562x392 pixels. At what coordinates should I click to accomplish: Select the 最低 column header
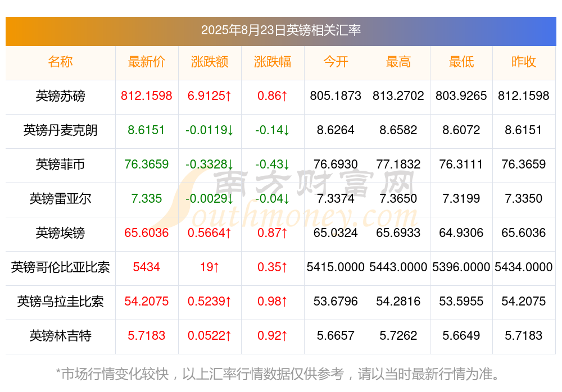pyautogui.click(x=461, y=62)
